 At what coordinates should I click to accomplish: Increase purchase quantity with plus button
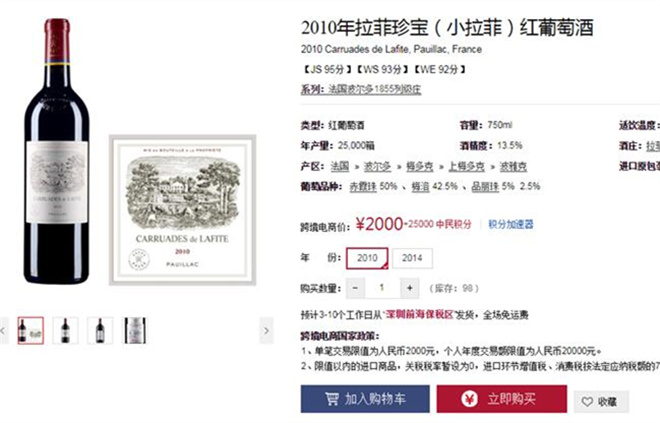(409, 288)
